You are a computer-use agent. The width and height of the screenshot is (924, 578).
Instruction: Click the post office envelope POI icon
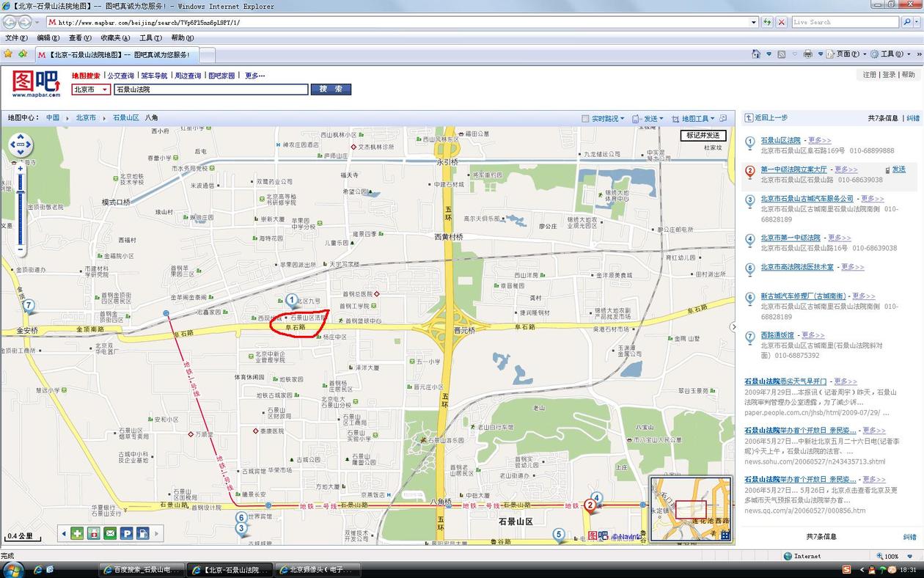(x=110, y=533)
